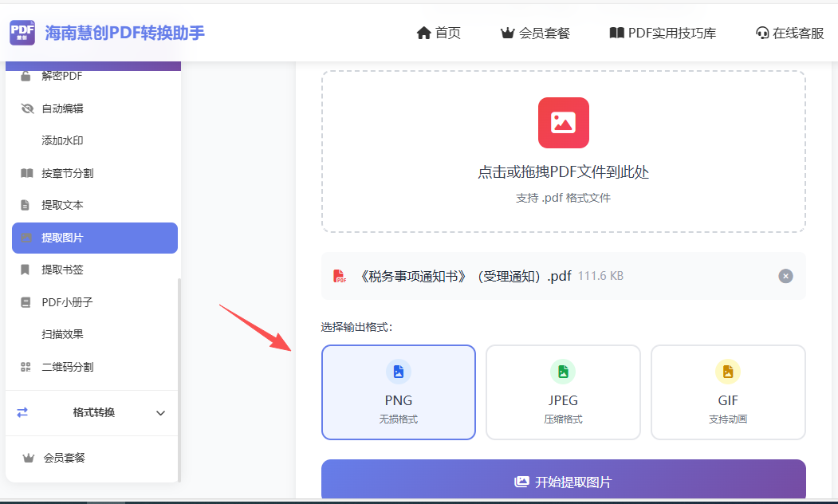Expand the 格式转换 section
838x504 pixels.
tap(92, 412)
